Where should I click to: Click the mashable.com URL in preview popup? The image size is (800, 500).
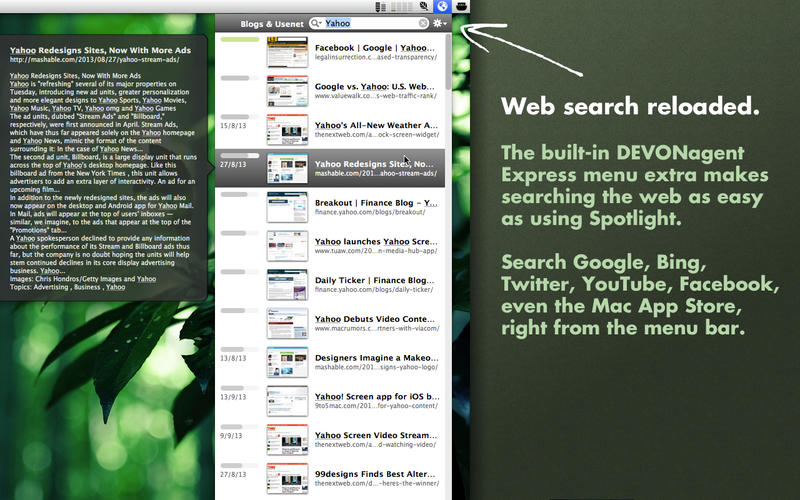94,60
